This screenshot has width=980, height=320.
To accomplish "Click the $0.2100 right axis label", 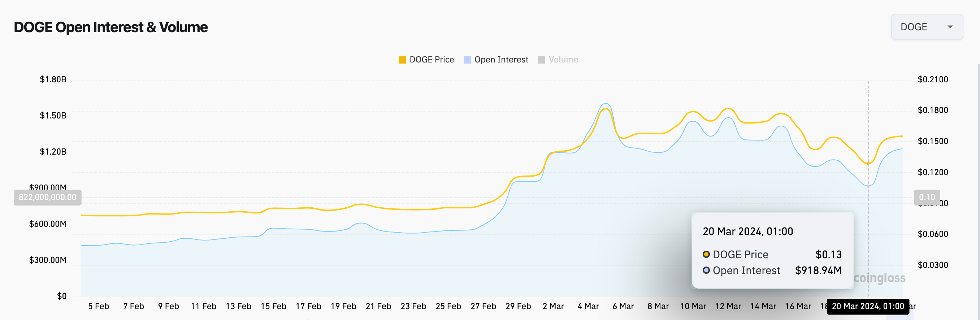I will [932, 79].
